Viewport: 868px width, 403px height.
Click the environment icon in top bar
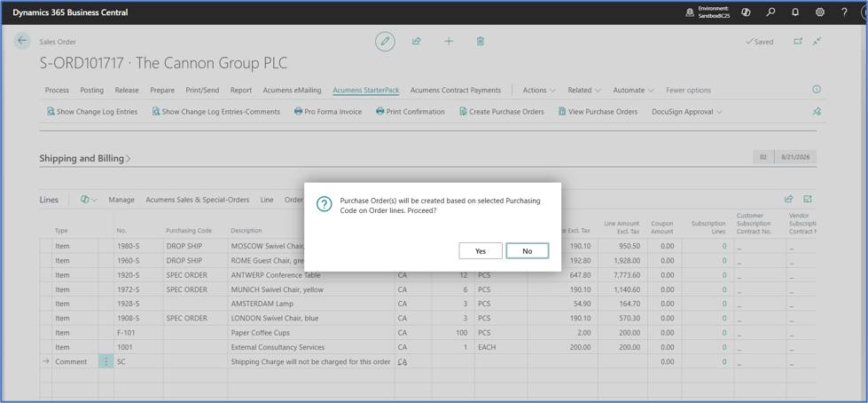[690, 12]
